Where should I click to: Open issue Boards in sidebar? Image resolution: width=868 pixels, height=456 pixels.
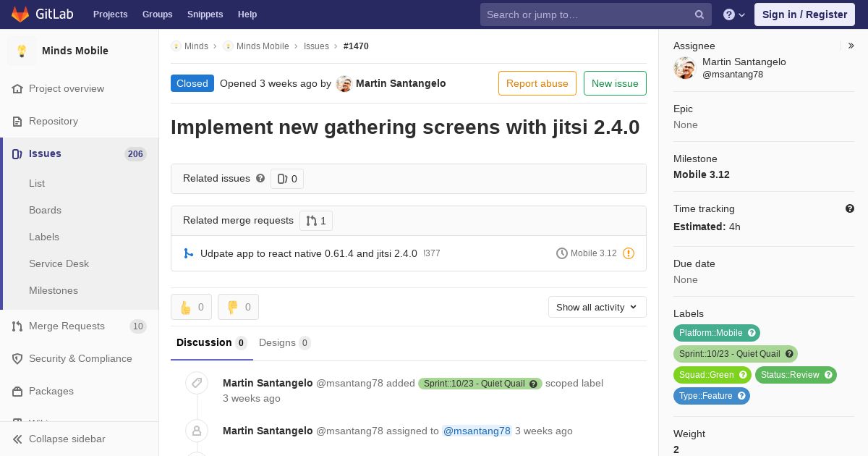45,210
